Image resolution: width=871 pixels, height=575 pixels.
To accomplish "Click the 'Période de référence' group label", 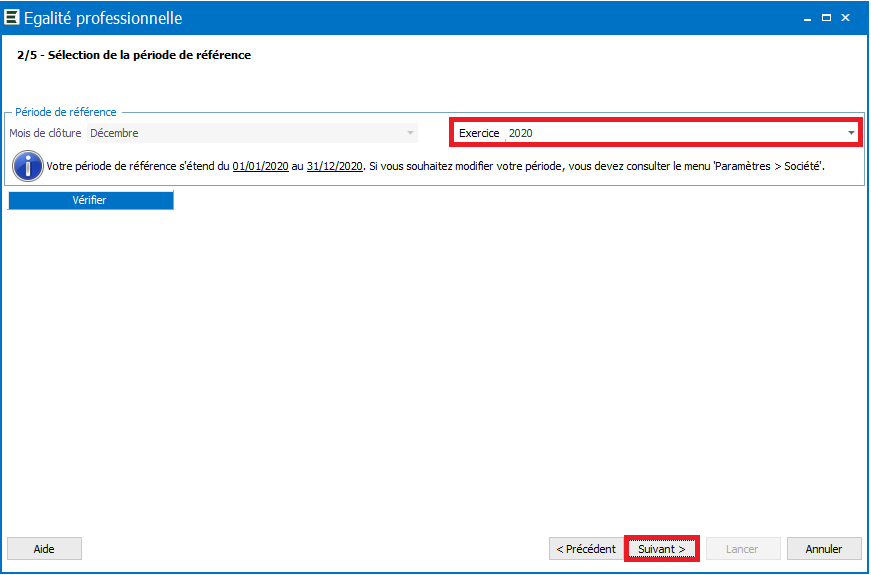I will coord(66,112).
